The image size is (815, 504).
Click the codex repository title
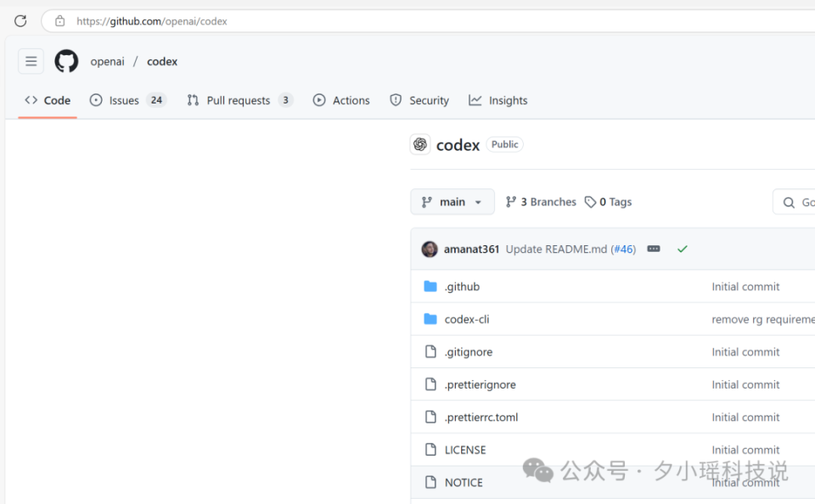point(458,145)
